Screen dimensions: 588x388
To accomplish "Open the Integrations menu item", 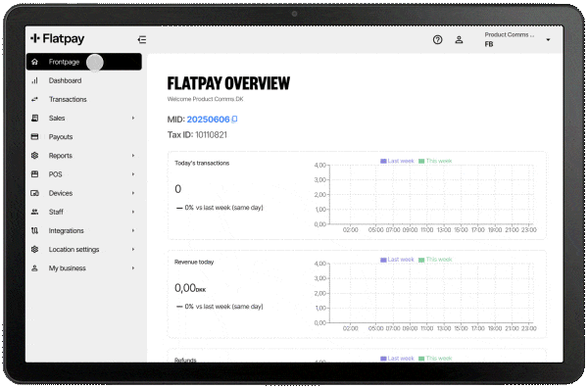I will point(84,230).
